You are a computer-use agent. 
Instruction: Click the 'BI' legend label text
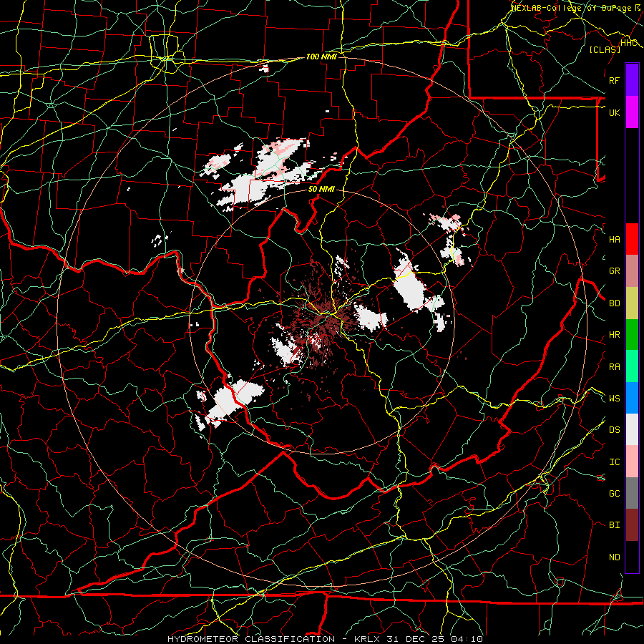click(615, 525)
